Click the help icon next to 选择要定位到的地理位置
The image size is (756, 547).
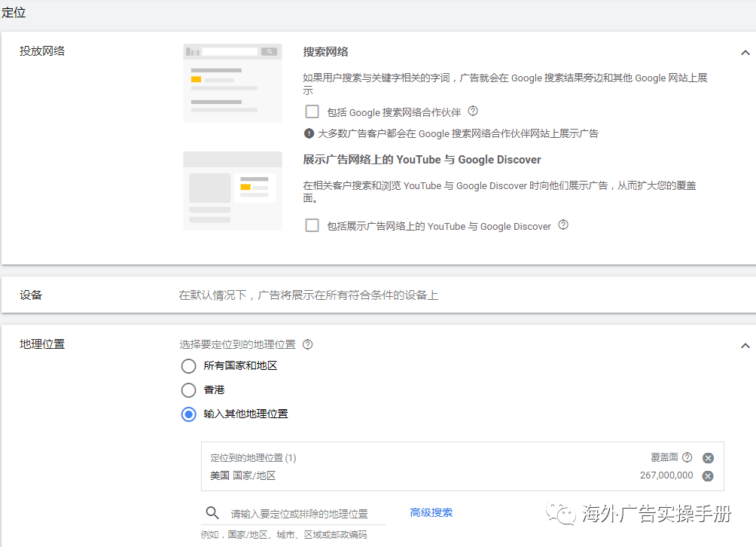pos(307,344)
